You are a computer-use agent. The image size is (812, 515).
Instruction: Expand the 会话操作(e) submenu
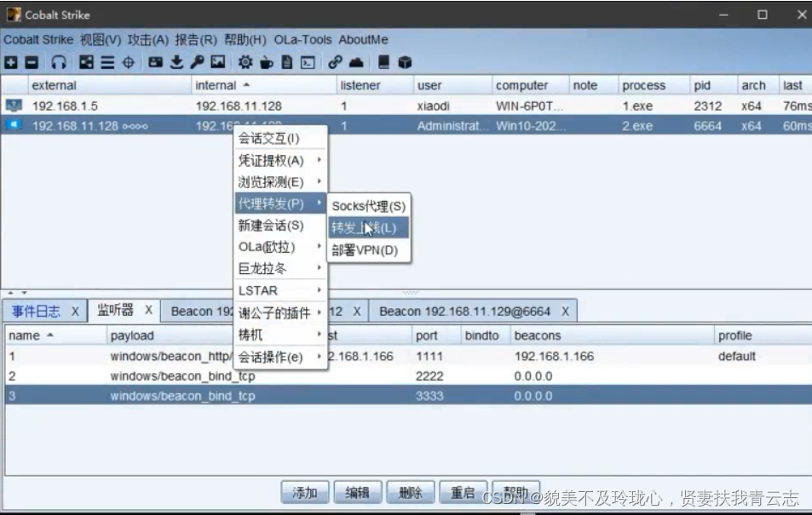pyautogui.click(x=280, y=357)
